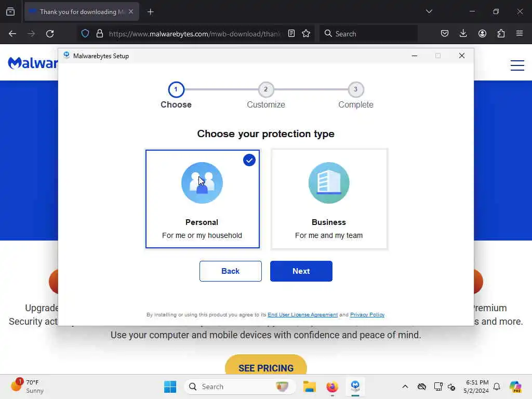Click the tracking protection shield icon
The image size is (532, 399).
(x=85, y=33)
